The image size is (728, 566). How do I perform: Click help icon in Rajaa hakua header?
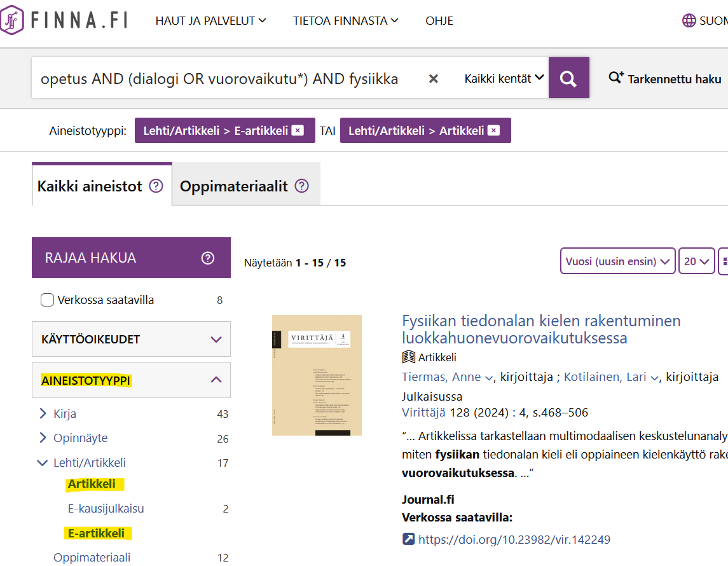pyautogui.click(x=207, y=258)
